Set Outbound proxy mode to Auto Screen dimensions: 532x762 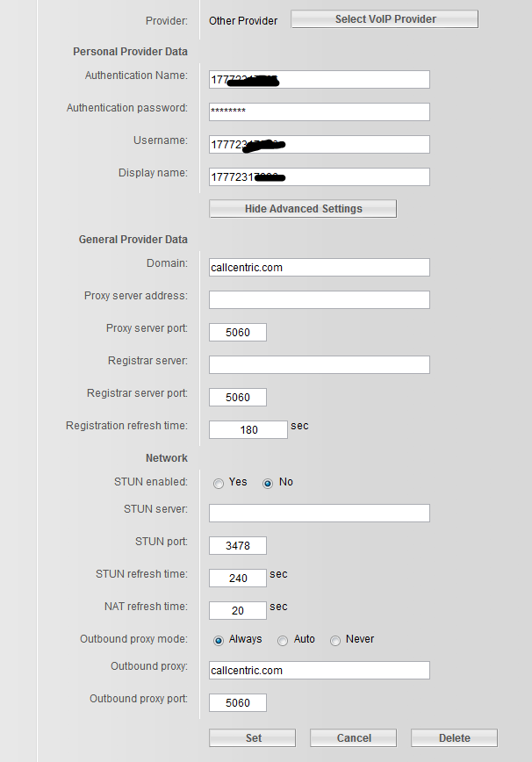pyautogui.click(x=283, y=639)
